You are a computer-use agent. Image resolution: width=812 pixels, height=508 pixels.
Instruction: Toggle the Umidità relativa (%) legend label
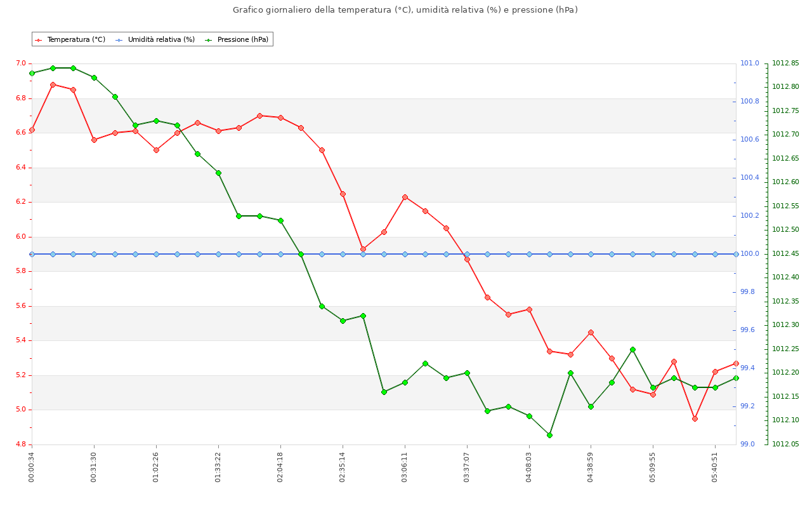tap(161, 40)
